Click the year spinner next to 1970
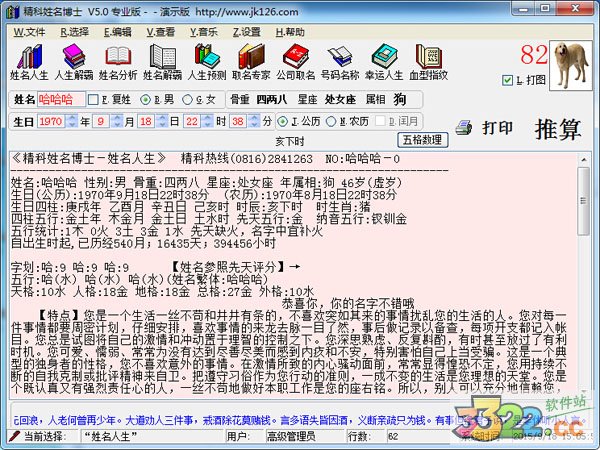The width and height of the screenshot is (600, 450). 72,121
